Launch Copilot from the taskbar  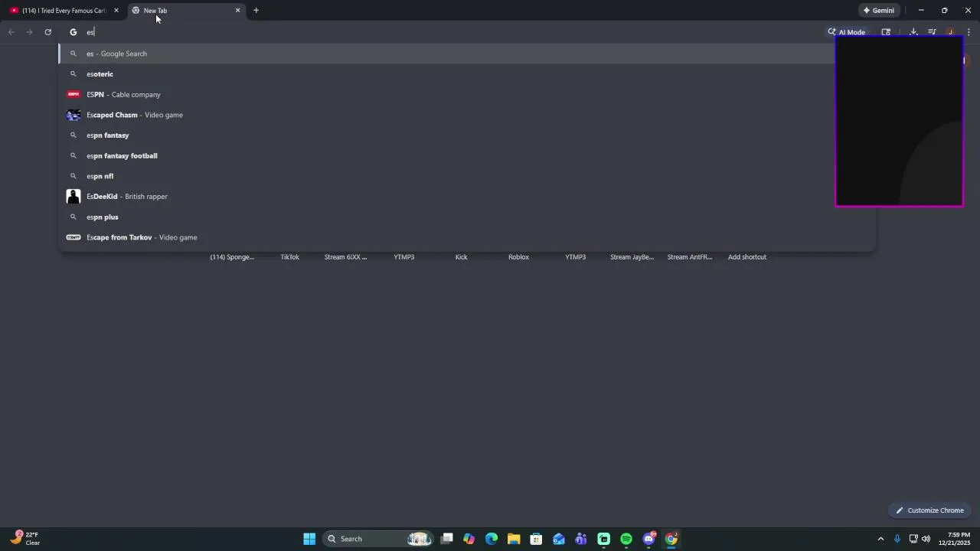[469, 539]
